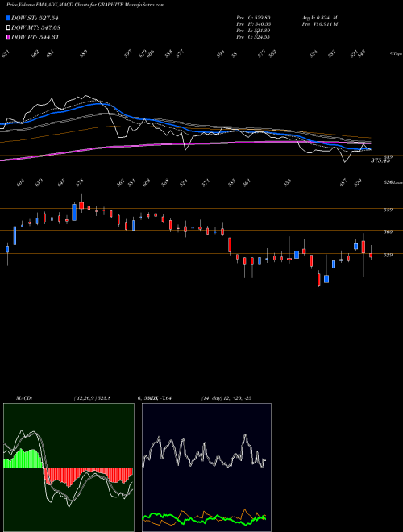
Task: Click the thick green line in ADX panel
Action: coord(204,518)
